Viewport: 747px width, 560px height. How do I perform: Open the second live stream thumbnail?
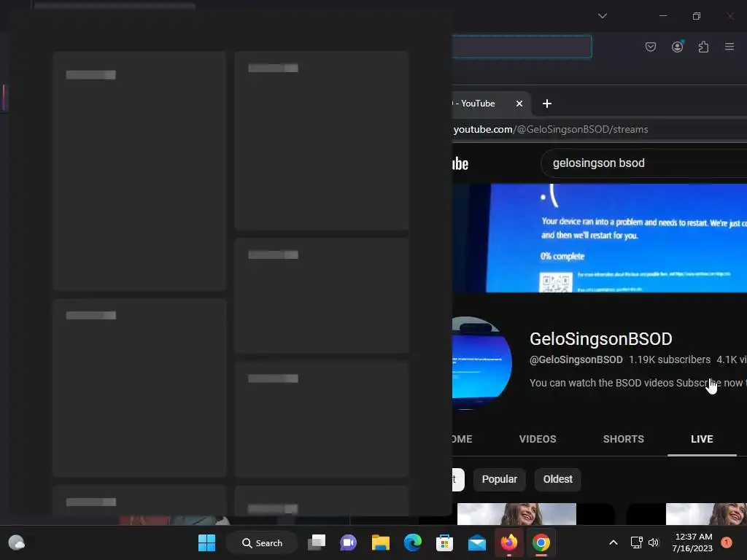pyautogui.click(x=686, y=514)
